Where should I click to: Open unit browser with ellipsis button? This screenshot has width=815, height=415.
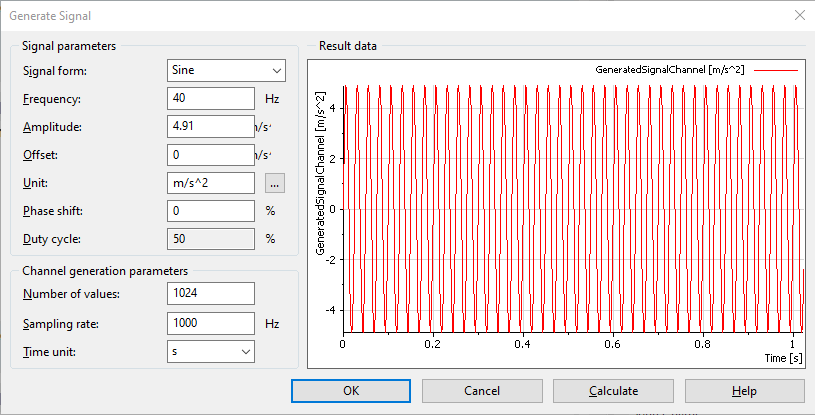pyautogui.click(x=275, y=183)
